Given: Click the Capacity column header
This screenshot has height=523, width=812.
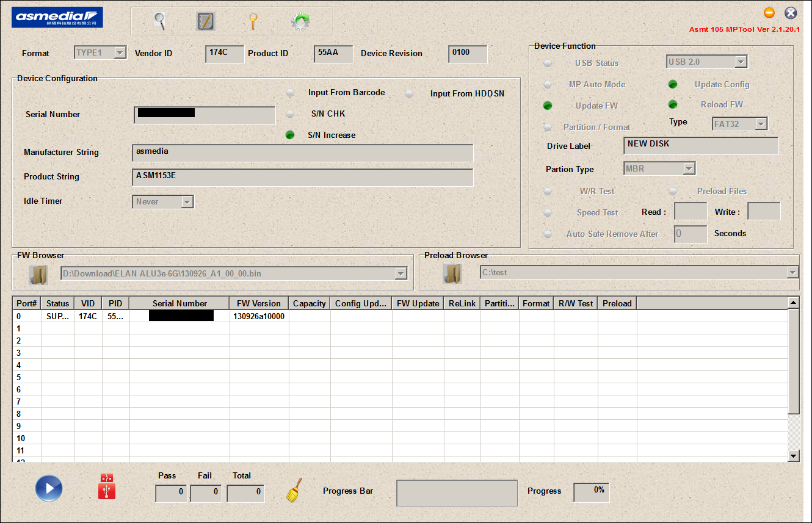Looking at the screenshot, I should (x=310, y=303).
